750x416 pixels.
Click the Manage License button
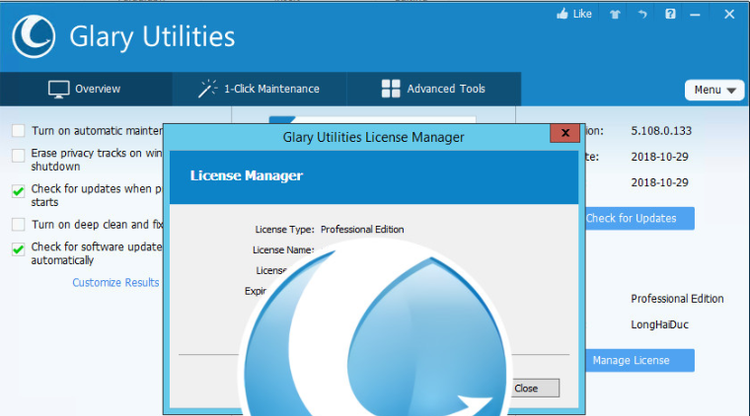[630, 360]
